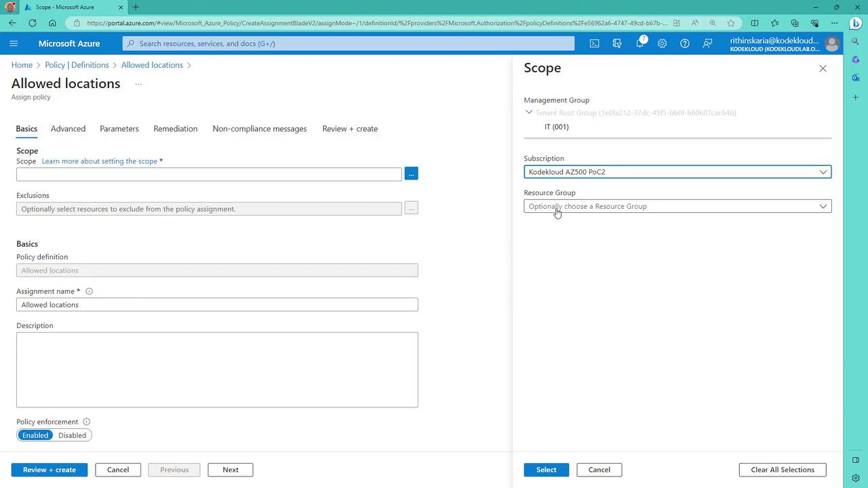Go to Allowed locations breadcrumb

[x=152, y=65]
